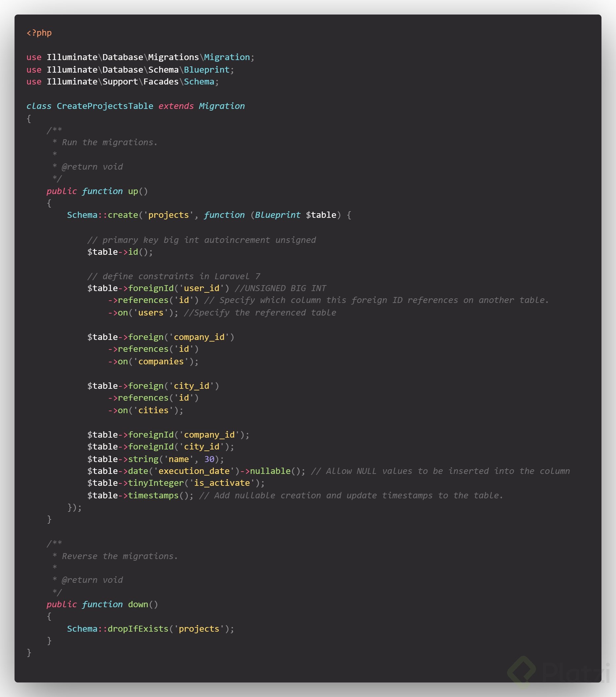Click the 'Blueprint $table' parameter
616x697 pixels.
296,215
